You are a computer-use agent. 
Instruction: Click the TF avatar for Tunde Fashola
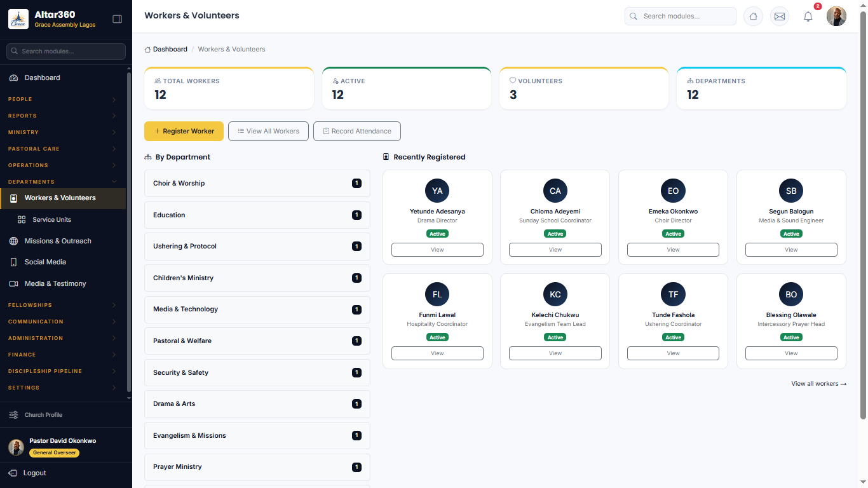tap(674, 294)
